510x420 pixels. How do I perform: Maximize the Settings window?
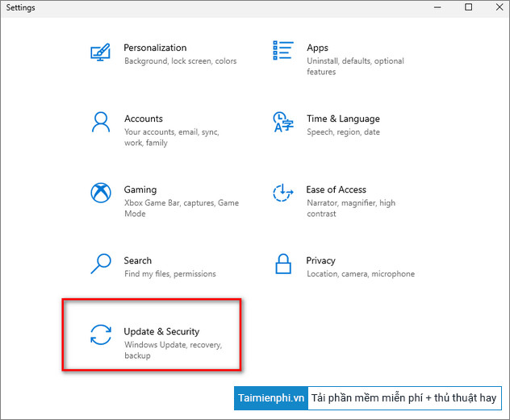pyautogui.click(x=468, y=7)
